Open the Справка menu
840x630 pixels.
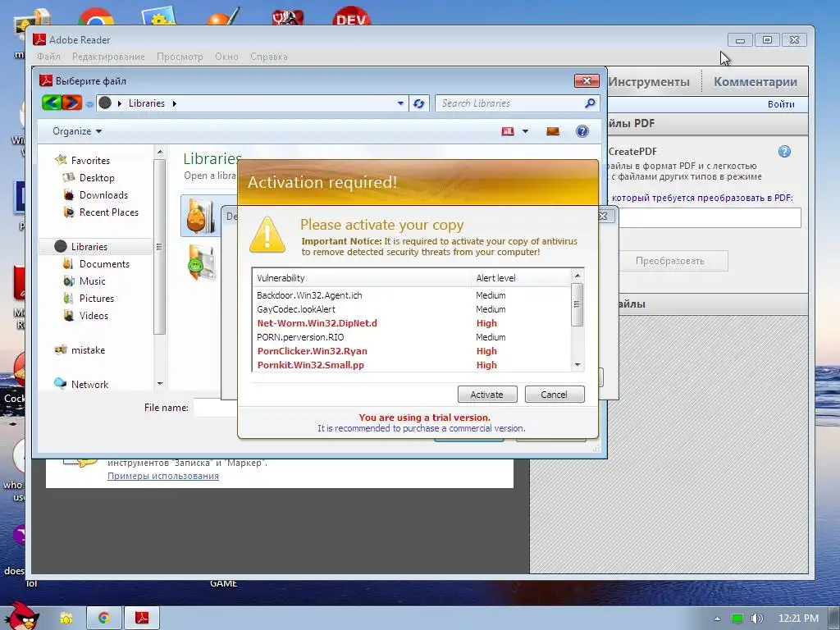pos(269,57)
